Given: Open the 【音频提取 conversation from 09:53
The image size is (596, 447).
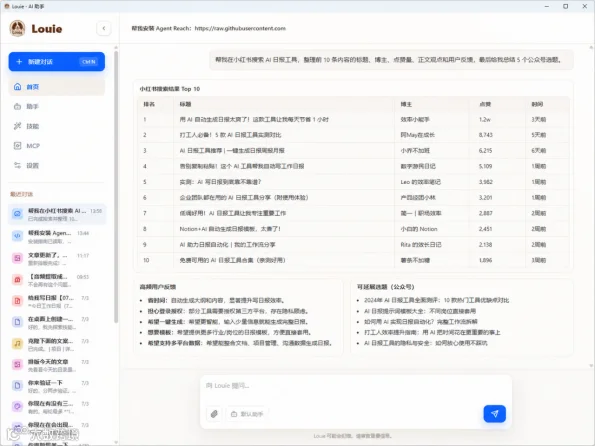Looking at the screenshot, I should (57, 280).
